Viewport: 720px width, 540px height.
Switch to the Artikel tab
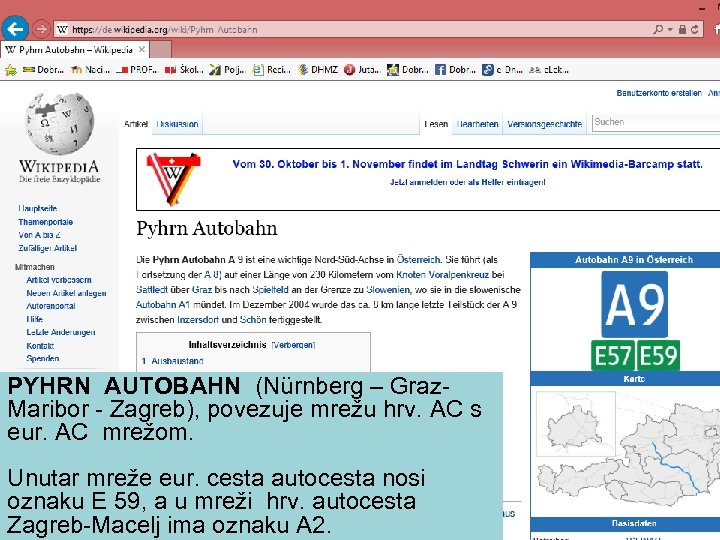point(136,124)
